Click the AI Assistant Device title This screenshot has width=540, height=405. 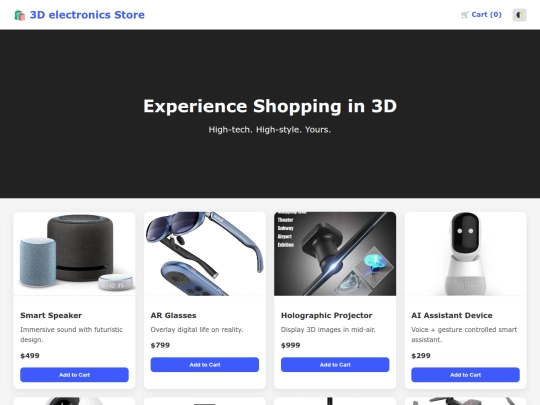pos(452,315)
